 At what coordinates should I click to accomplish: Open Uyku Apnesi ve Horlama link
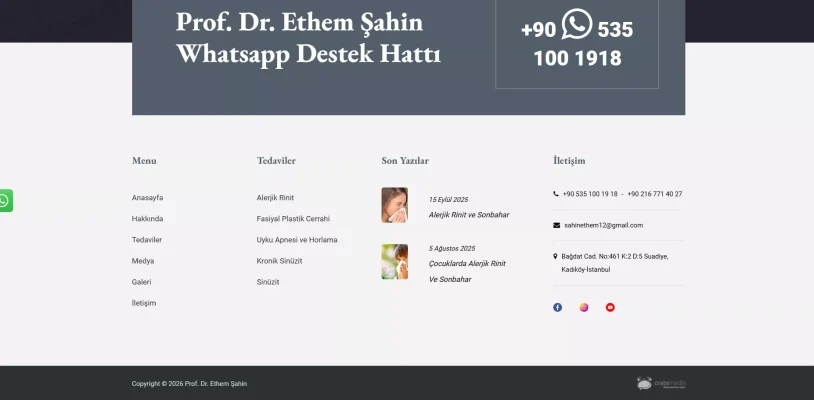pos(297,240)
